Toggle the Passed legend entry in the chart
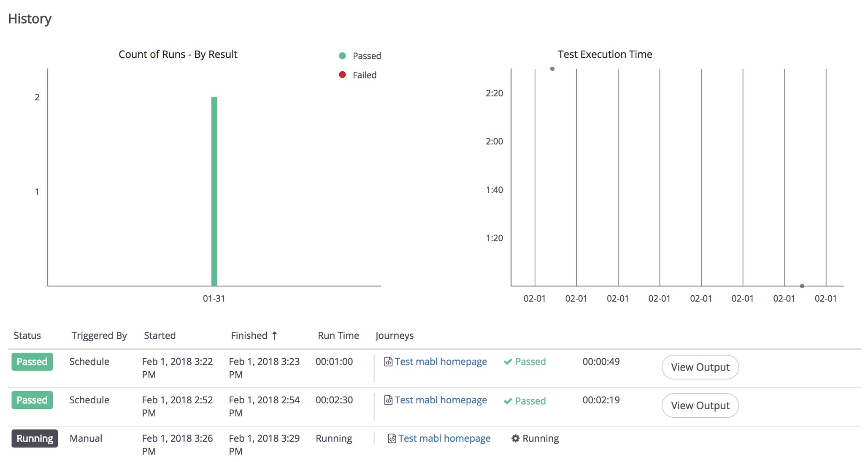 click(x=360, y=56)
